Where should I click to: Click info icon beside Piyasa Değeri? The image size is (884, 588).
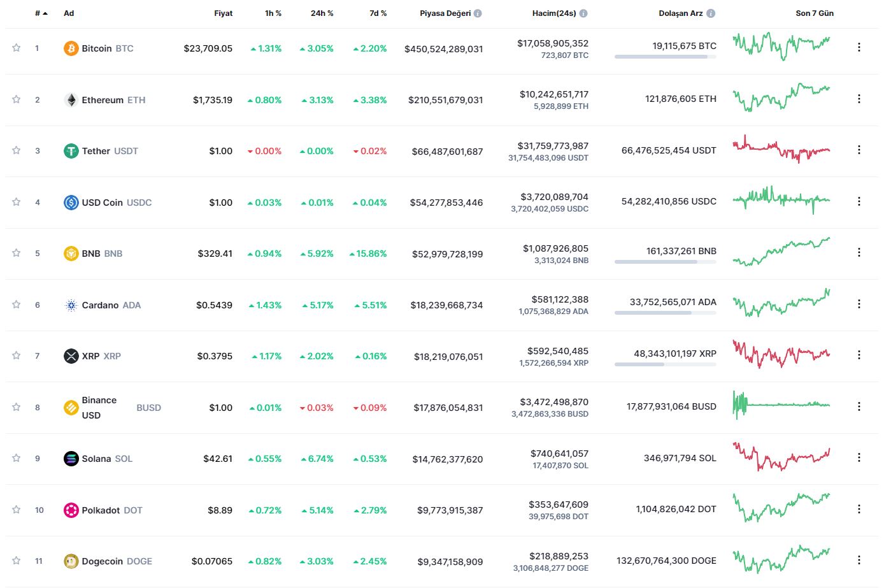[x=478, y=13]
